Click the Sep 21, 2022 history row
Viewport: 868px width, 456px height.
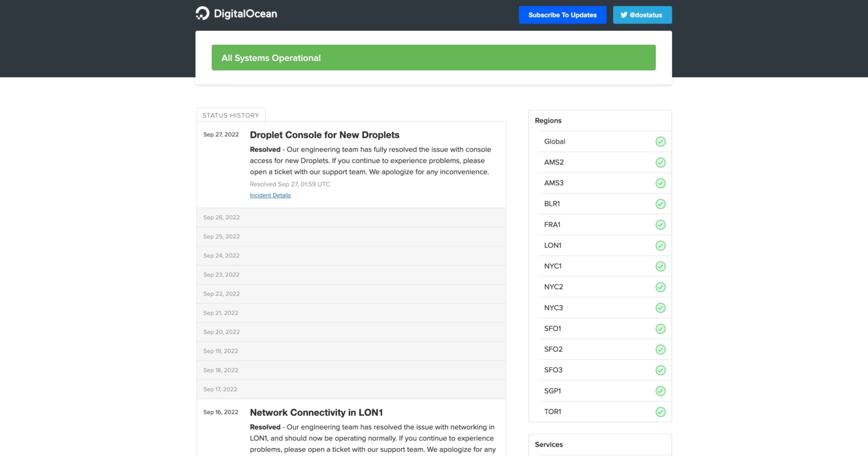[351, 313]
